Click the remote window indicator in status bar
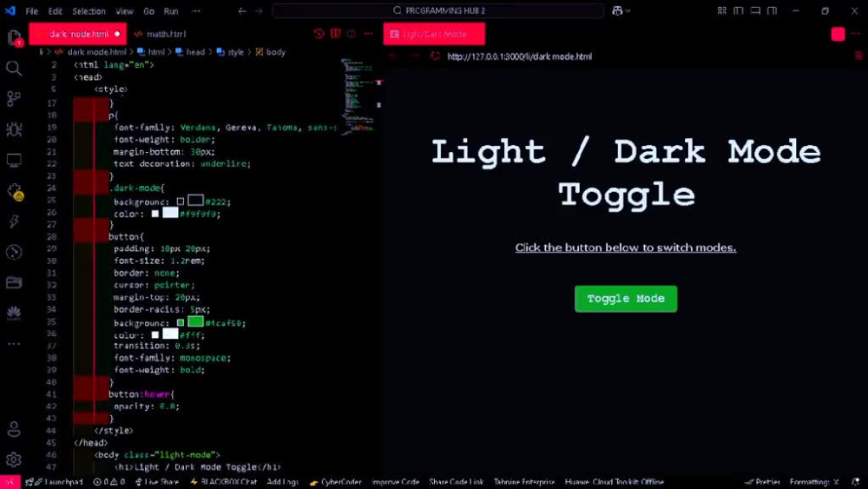 coord(10,482)
